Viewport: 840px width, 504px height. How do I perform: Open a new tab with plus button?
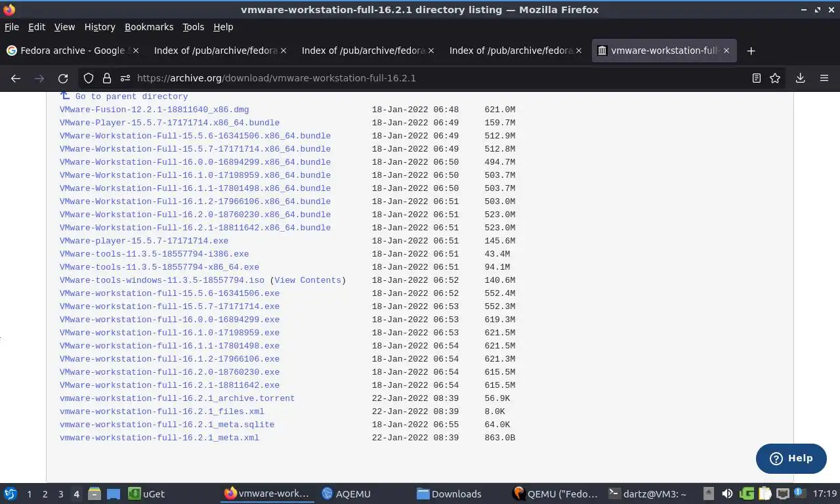tap(751, 51)
